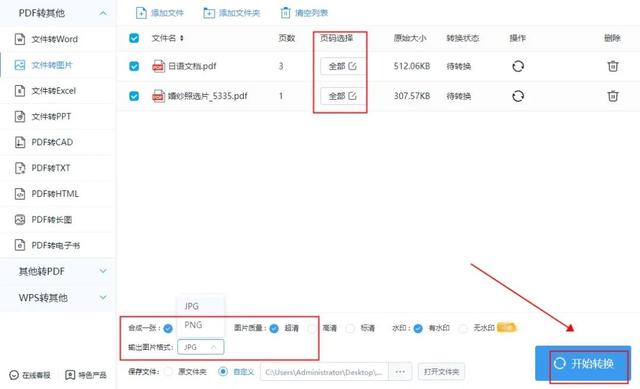Click the 页码选择 column header

[x=336, y=38]
